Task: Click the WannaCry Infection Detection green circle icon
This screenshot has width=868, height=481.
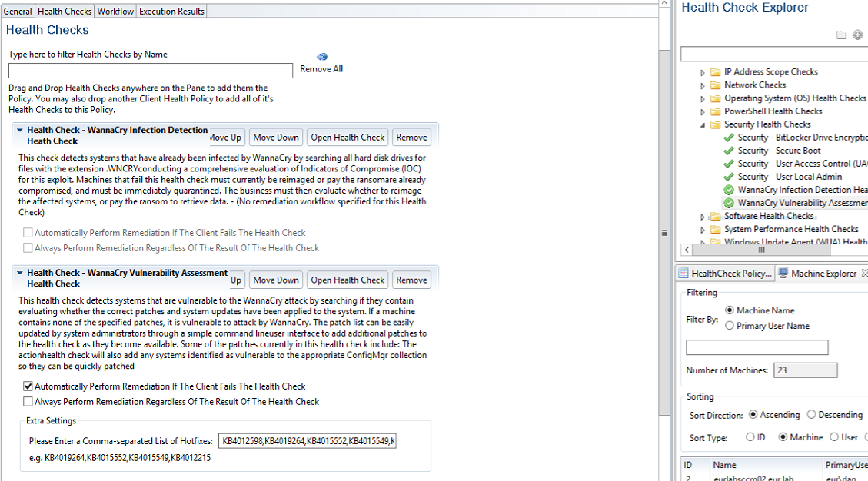Action: click(x=729, y=190)
